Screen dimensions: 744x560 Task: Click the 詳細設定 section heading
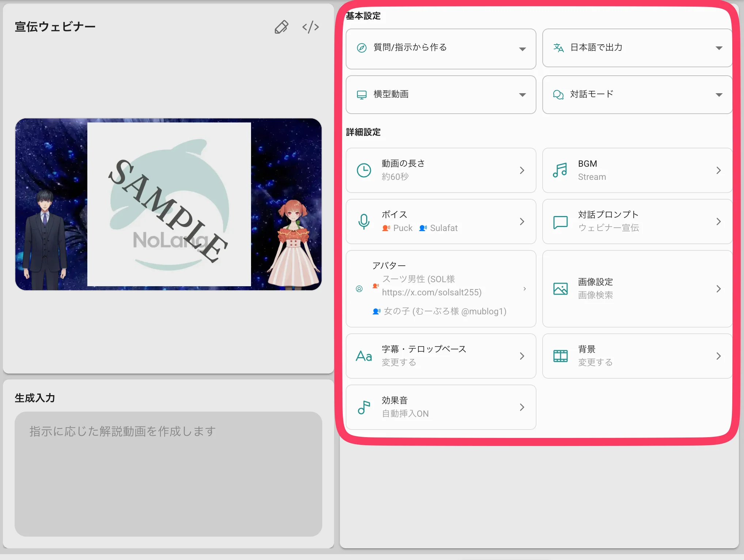click(363, 132)
